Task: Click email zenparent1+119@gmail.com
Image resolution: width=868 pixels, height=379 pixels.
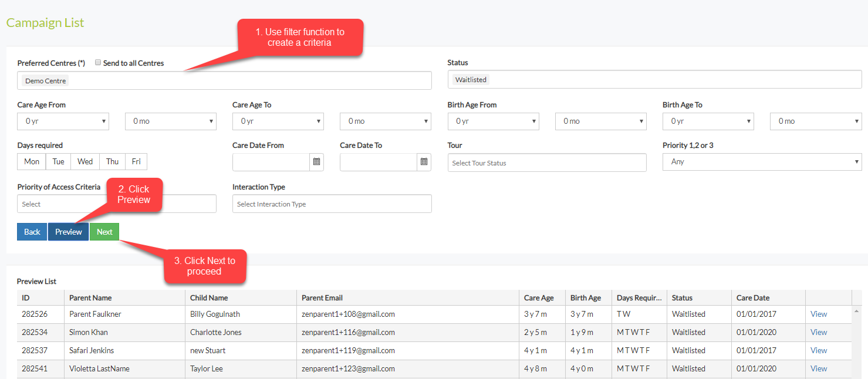Action: pyautogui.click(x=348, y=350)
